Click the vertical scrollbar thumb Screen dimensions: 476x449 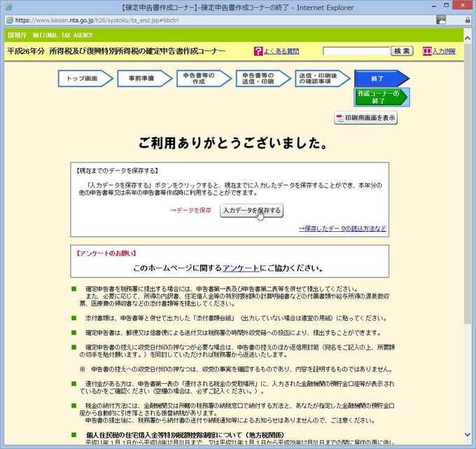(468, 182)
